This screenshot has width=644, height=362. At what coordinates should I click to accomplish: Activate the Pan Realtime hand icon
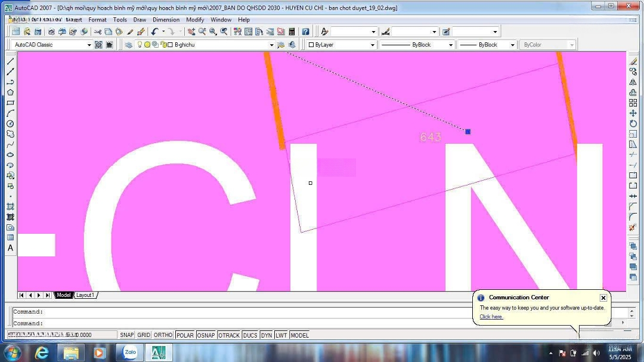click(x=191, y=32)
